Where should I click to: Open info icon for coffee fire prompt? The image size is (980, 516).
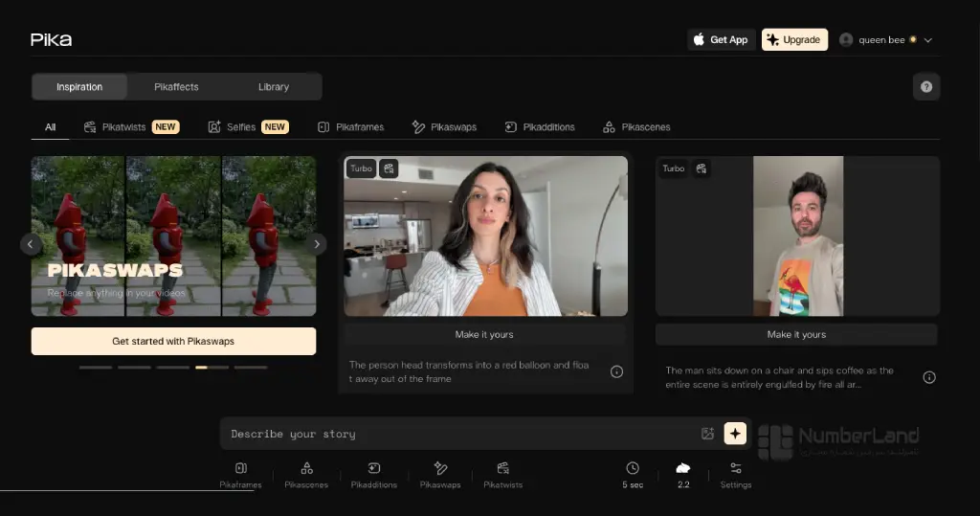929,377
